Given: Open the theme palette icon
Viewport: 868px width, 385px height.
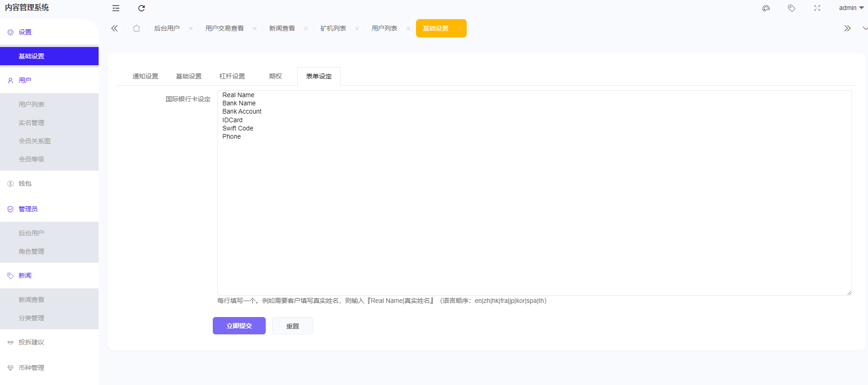Looking at the screenshot, I should click(766, 8).
